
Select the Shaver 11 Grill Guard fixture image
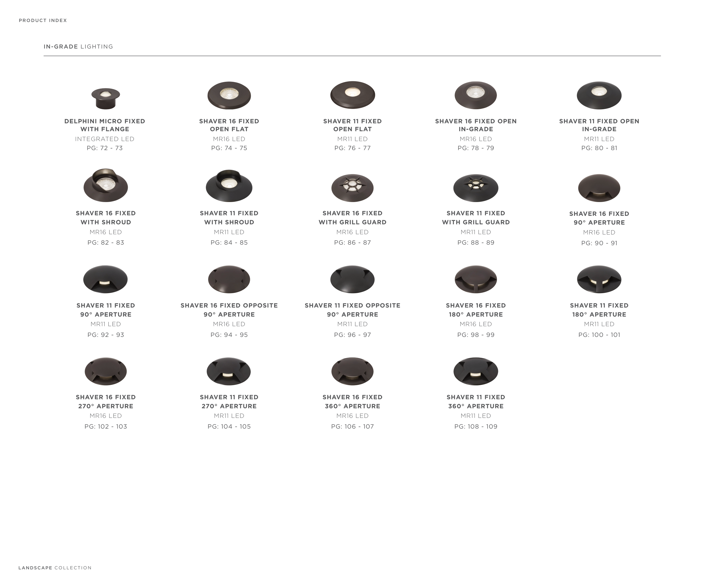pos(476,188)
